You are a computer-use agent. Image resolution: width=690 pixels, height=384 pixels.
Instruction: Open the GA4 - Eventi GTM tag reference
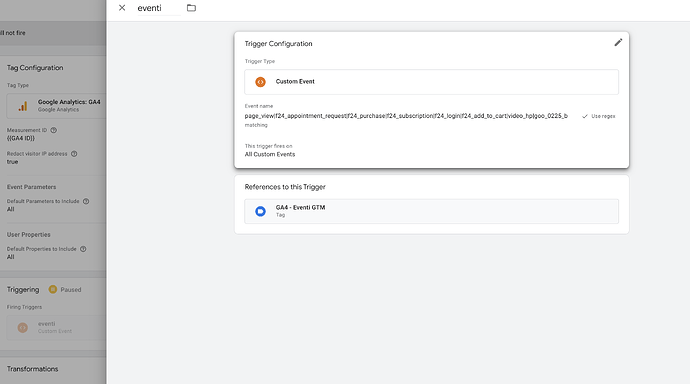tap(431, 211)
